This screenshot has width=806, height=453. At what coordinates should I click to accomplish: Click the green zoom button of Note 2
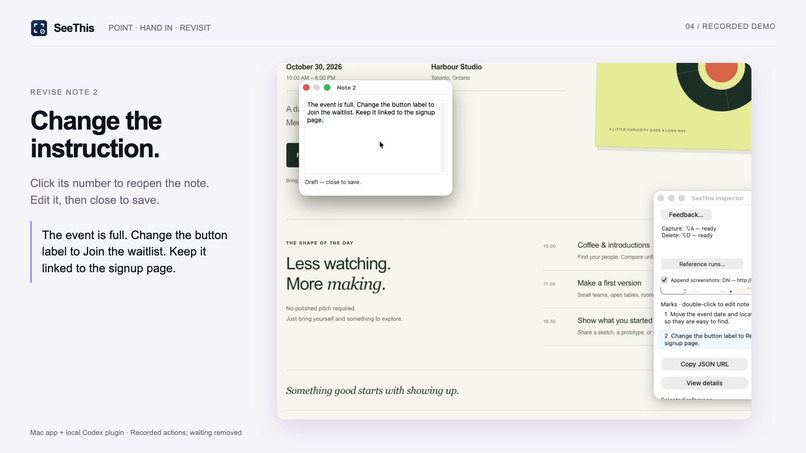(x=327, y=87)
